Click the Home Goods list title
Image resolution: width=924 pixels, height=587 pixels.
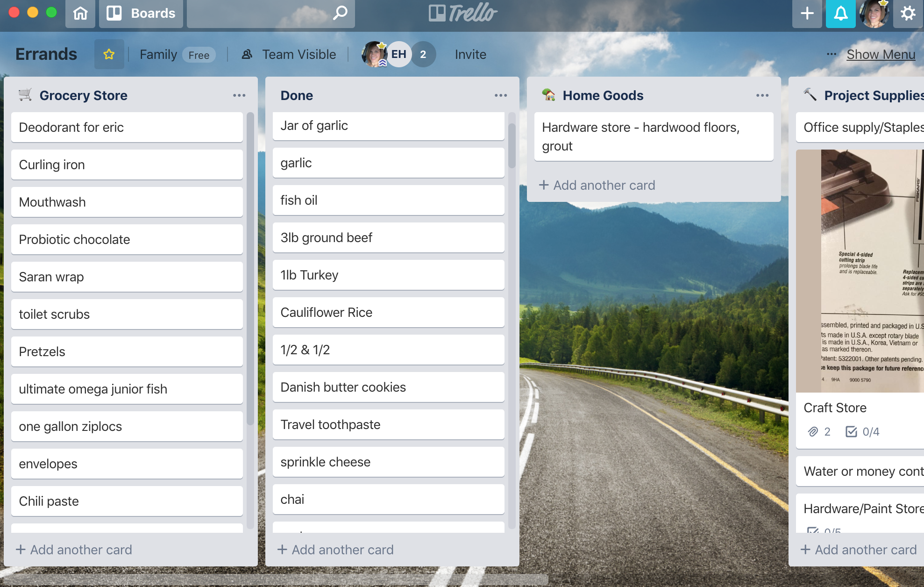[x=603, y=95]
